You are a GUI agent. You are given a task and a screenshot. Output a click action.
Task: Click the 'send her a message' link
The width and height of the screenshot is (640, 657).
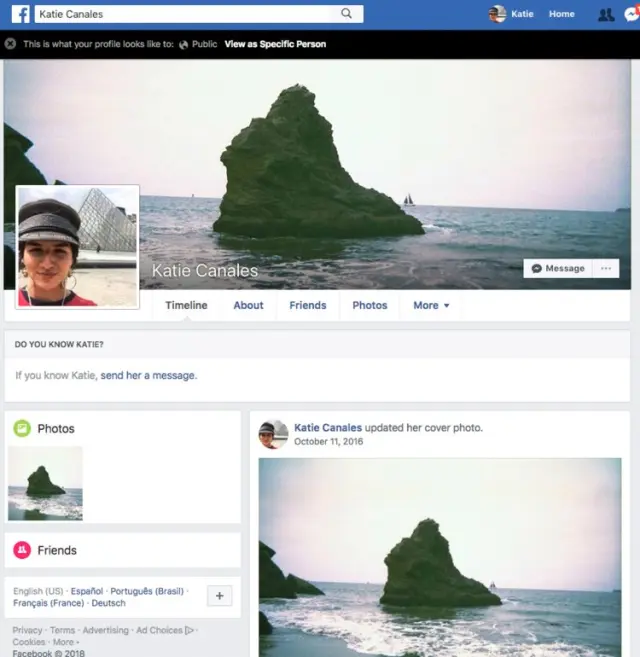[148, 375]
